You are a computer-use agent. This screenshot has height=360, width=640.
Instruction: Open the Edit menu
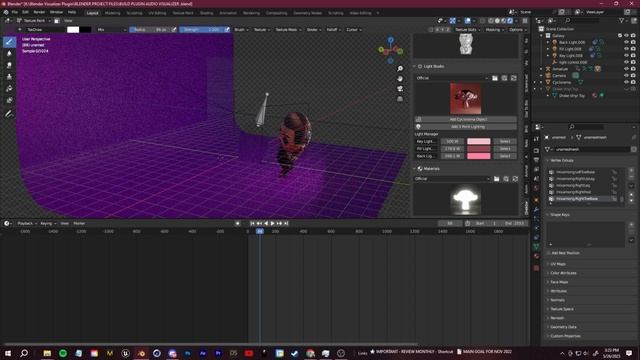click(x=25, y=12)
